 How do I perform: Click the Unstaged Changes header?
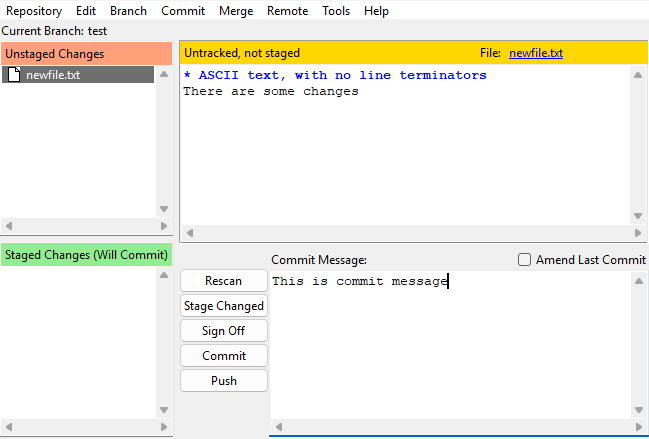click(87, 54)
